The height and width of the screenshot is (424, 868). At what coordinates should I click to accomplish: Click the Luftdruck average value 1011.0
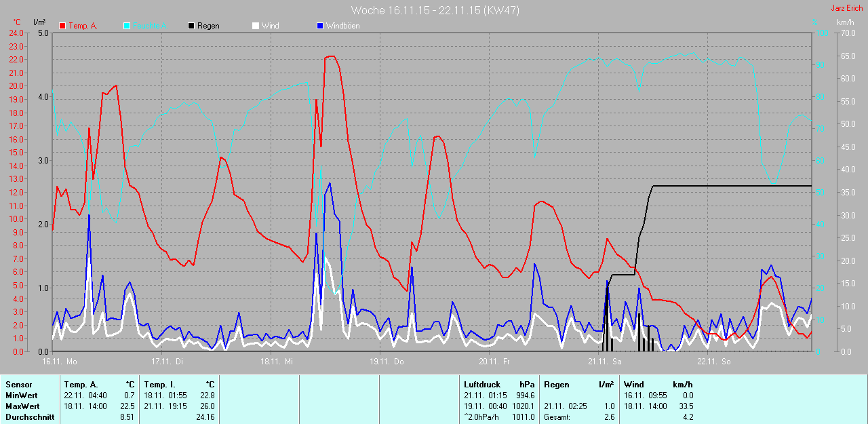[523, 417]
